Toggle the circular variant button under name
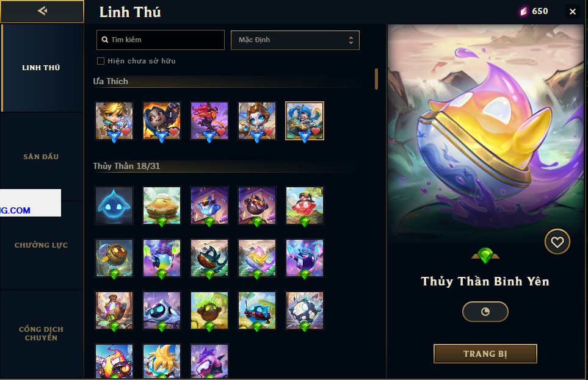Image resolution: width=588 pixels, height=380 pixels. tap(485, 312)
